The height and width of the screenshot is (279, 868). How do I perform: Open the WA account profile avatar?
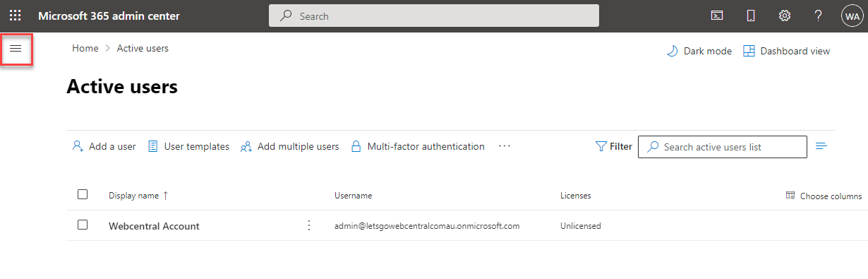coord(852,16)
